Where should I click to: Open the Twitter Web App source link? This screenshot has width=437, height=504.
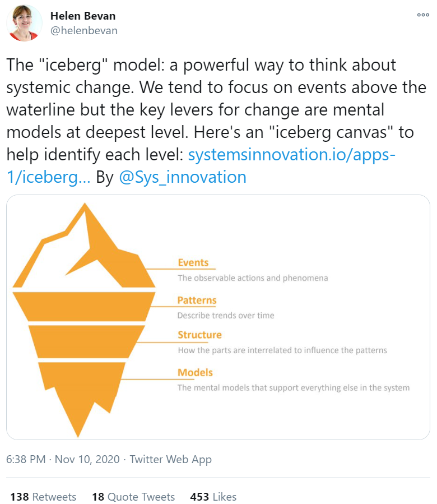pyautogui.click(x=171, y=459)
